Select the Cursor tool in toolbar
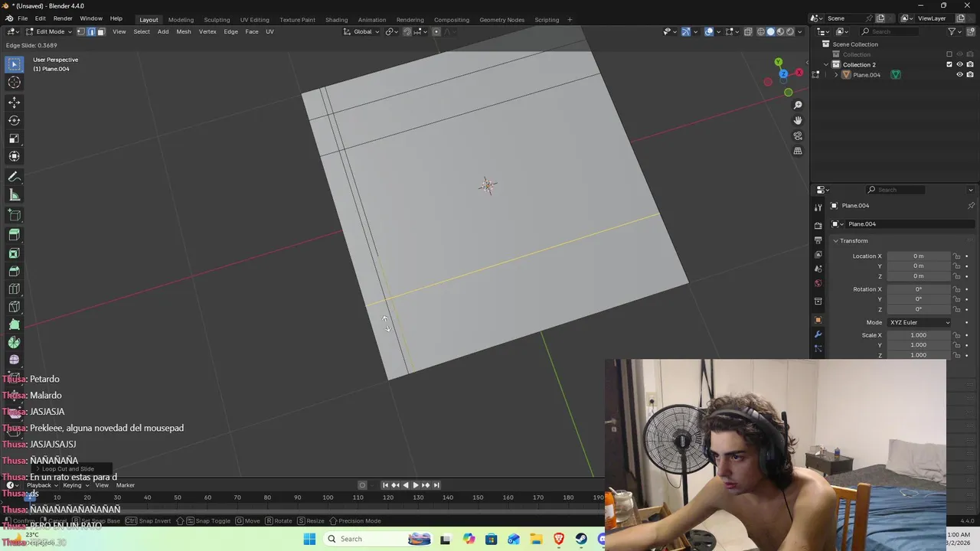The height and width of the screenshot is (551, 980). point(15,83)
